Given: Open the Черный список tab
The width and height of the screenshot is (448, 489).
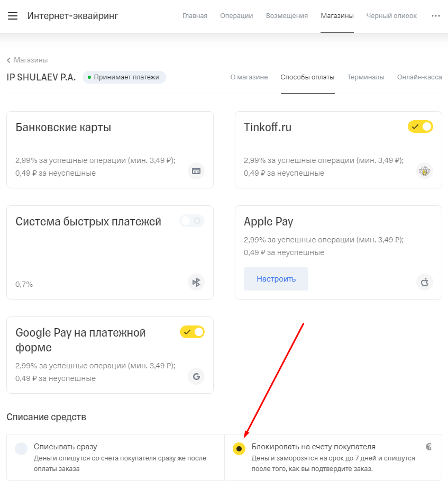Looking at the screenshot, I should 391,16.
